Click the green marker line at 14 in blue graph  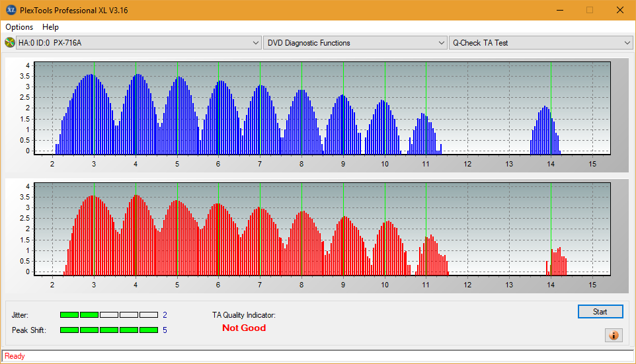[551, 108]
